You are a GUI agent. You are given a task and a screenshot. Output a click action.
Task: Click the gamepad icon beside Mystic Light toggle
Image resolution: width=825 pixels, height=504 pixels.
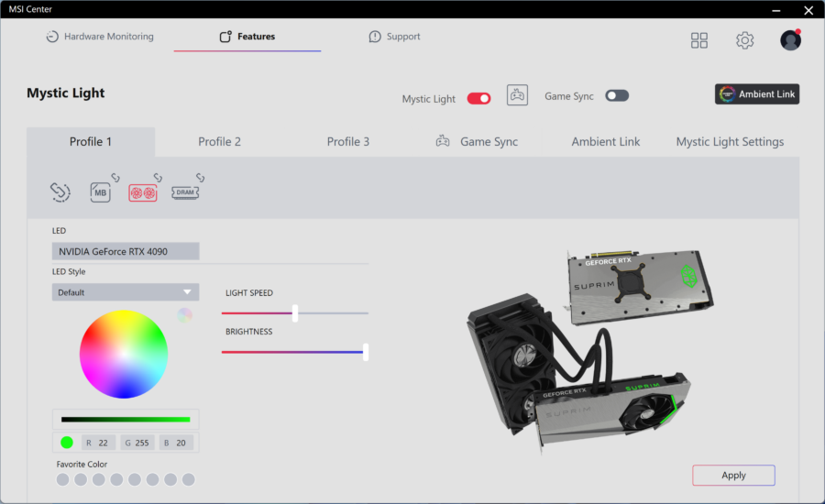(x=517, y=95)
